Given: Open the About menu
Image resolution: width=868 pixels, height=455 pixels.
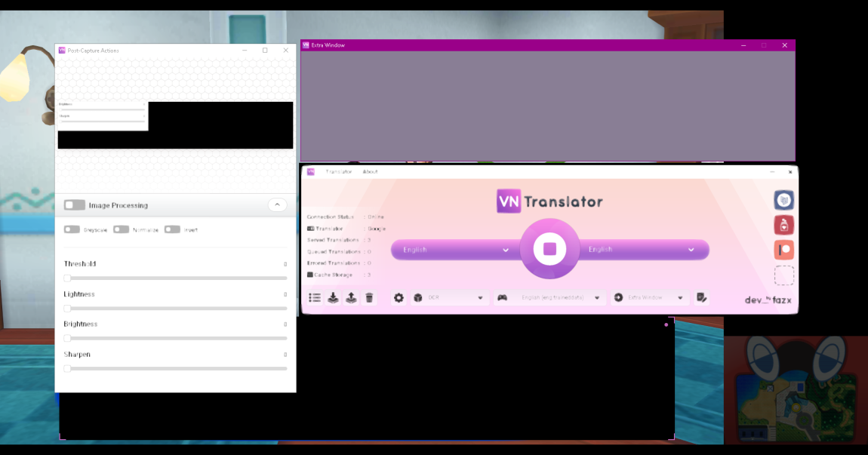Looking at the screenshot, I should (x=370, y=172).
